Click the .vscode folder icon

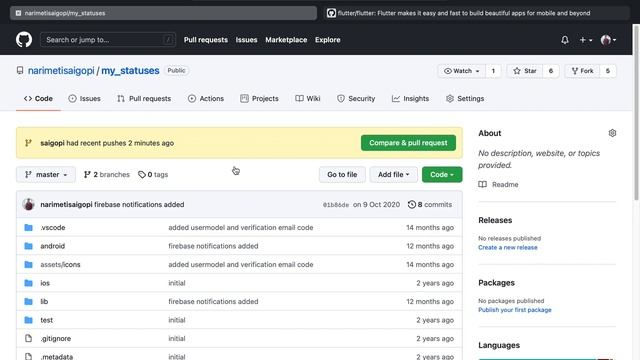(x=28, y=227)
